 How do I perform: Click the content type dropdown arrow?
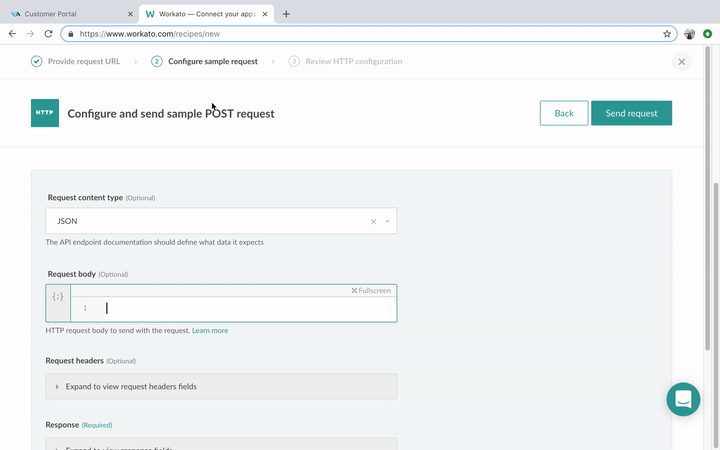coord(388,221)
